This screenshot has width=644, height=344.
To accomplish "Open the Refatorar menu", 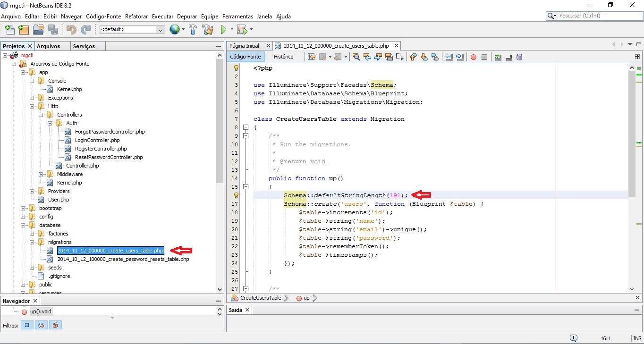I will 136,16.
